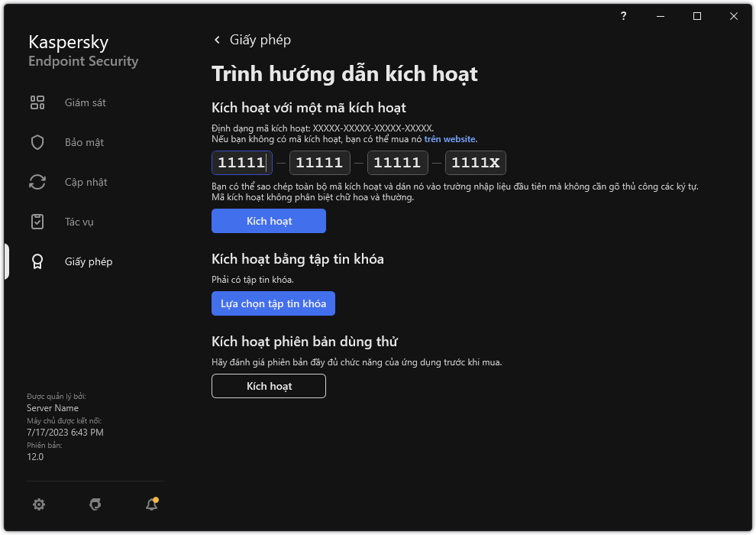Image resolution: width=756 pixels, height=535 pixels.
Task: Click the support icon at the bottom
Action: (x=95, y=504)
